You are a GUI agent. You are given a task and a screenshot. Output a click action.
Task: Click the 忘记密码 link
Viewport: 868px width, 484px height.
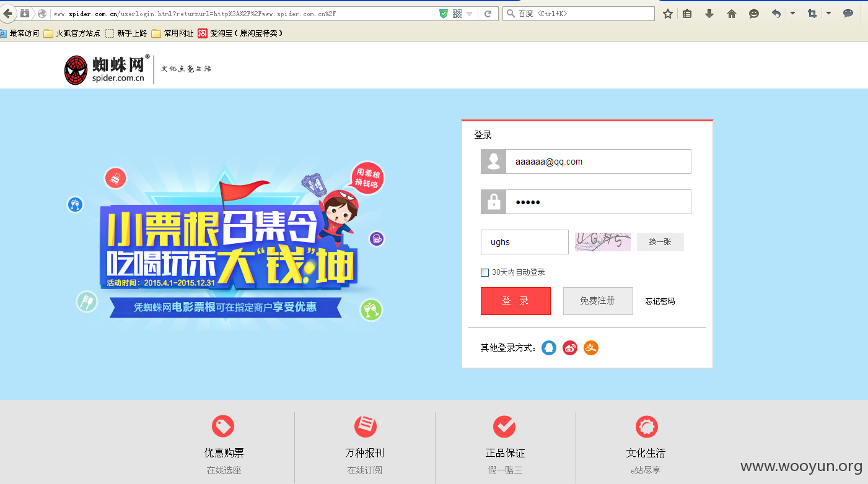click(660, 301)
